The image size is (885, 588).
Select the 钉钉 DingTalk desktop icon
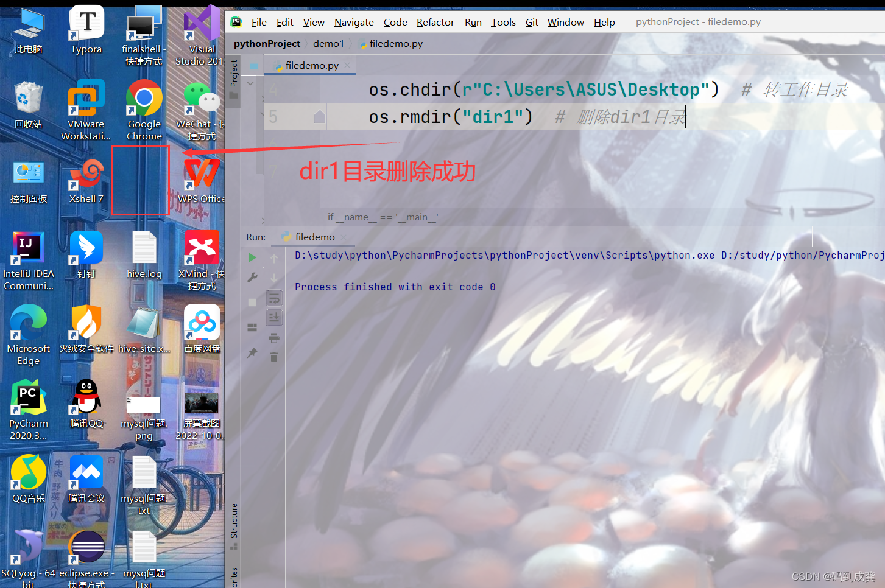click(x=86, y=254)
